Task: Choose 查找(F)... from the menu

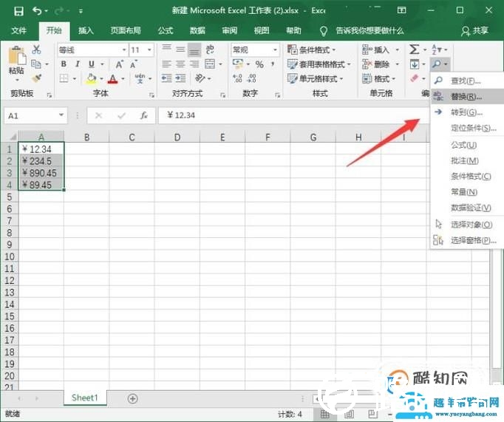Action: pos(467,81)
